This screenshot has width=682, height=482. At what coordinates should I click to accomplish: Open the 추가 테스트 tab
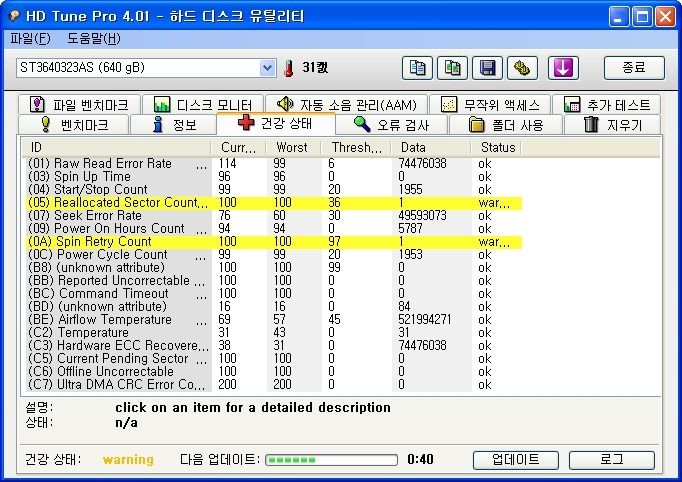(x=607, y=104)
